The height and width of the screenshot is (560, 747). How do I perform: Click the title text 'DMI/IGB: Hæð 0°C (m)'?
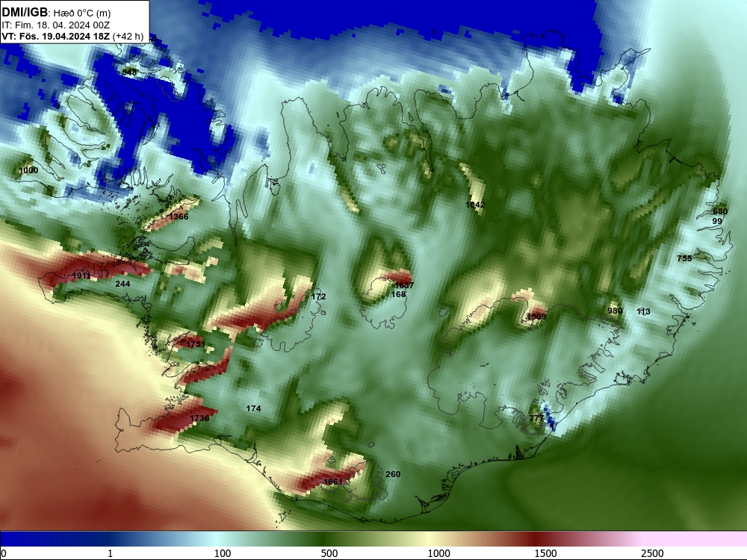(56, 13)
